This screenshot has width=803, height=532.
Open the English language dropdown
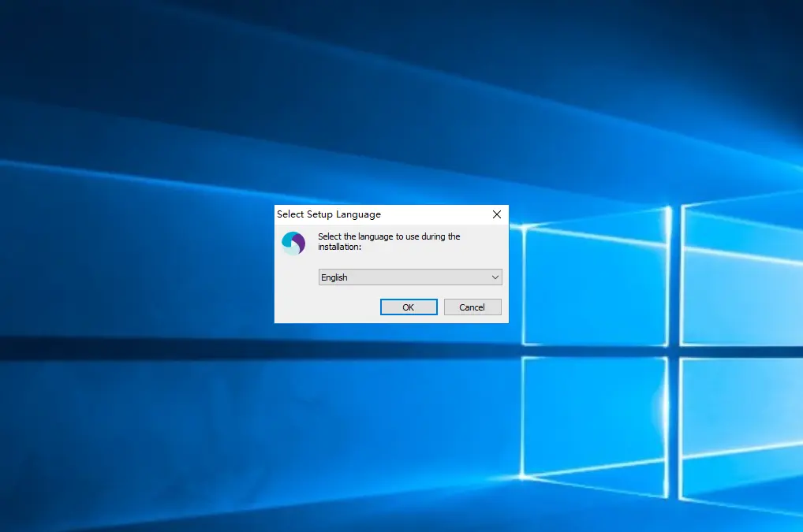pos(409,277)
